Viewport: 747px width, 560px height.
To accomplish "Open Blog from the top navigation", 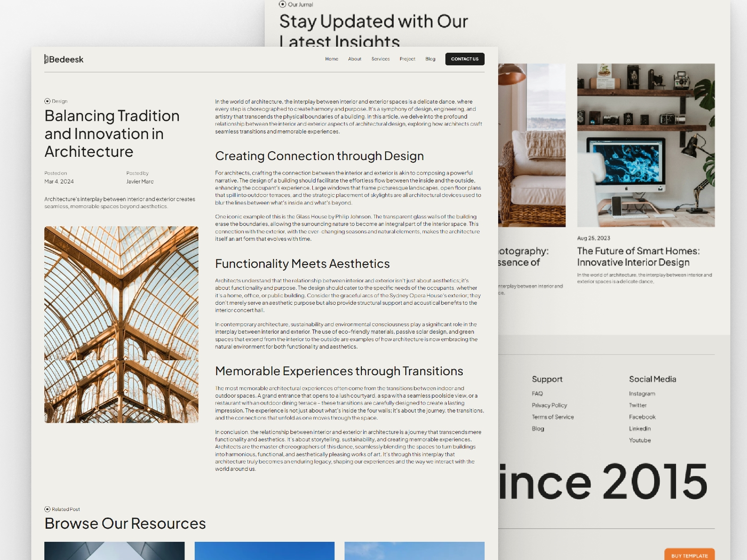I will pos(430,59).
